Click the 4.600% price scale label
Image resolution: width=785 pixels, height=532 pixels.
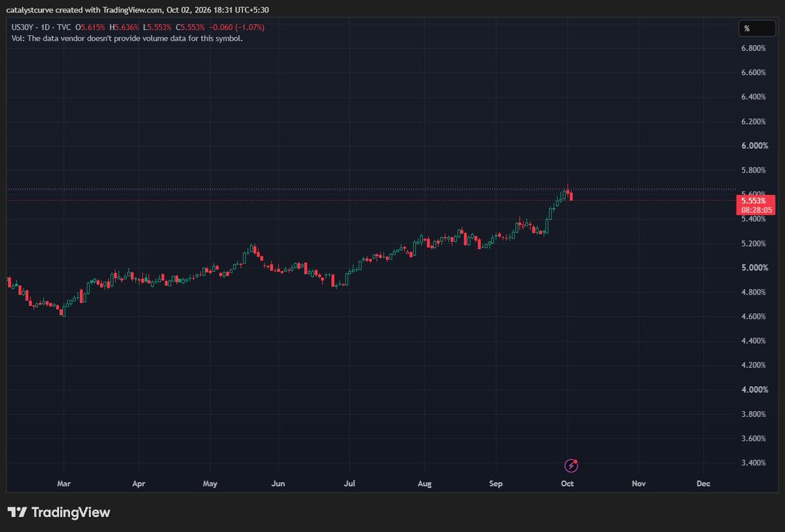coord(754,316)
